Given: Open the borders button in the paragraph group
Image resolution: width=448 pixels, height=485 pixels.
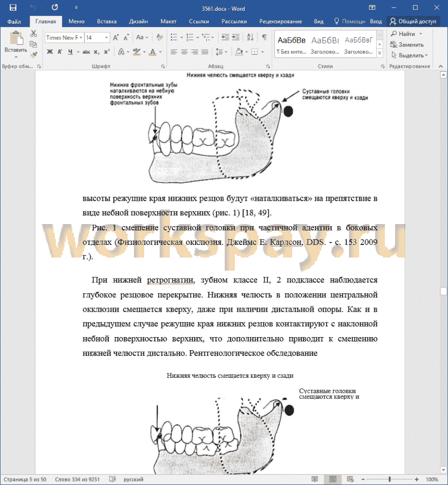Looking at the screenshot, I should tap(254, 52).
